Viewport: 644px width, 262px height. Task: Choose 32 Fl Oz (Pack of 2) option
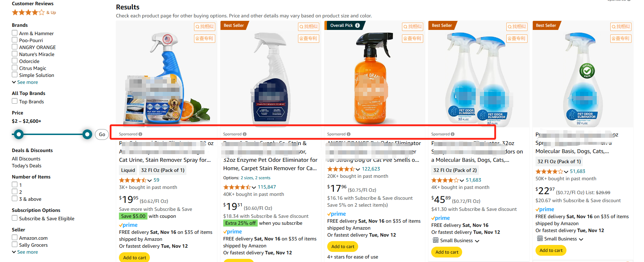[455, 170]
